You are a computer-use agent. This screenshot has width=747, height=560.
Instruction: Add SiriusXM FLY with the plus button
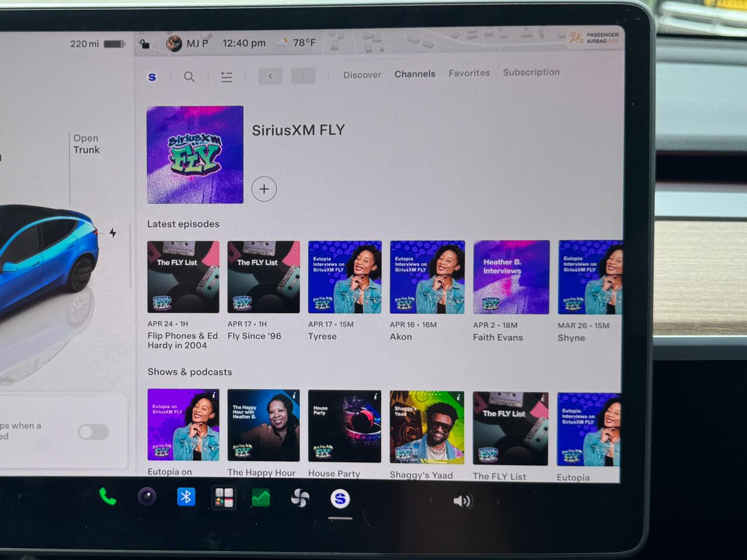[x=264, y=189]
